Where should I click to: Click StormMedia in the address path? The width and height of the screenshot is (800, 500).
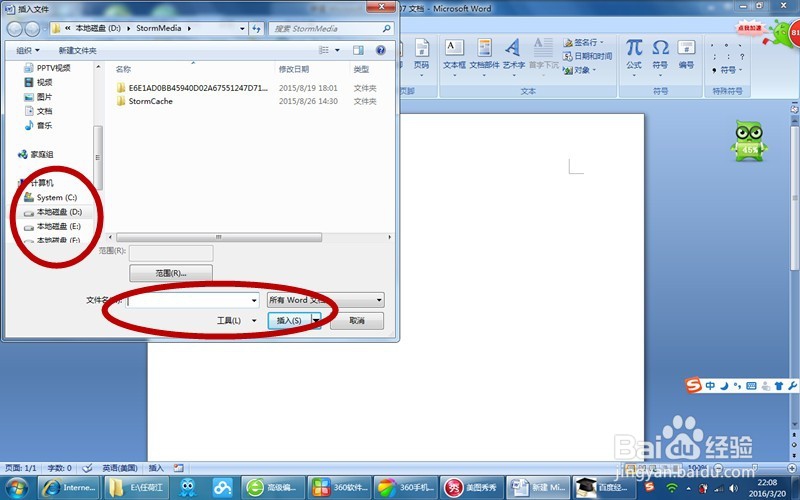(x=159, y=28)
